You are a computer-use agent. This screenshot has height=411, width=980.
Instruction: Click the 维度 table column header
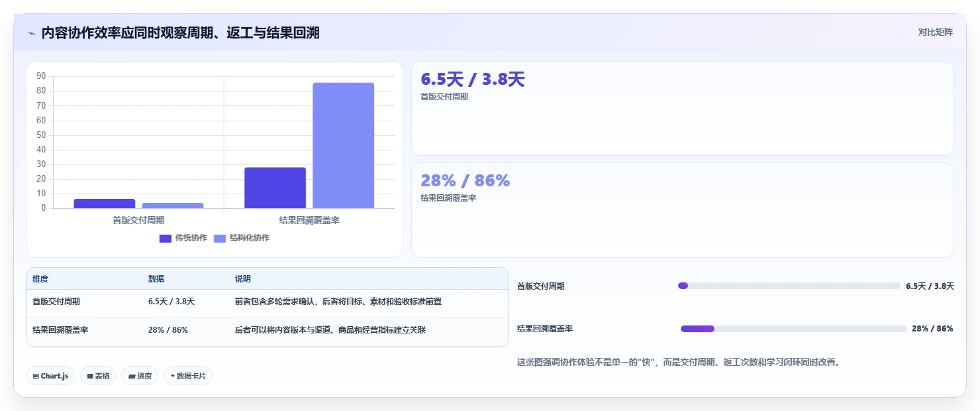click(40, 279)
